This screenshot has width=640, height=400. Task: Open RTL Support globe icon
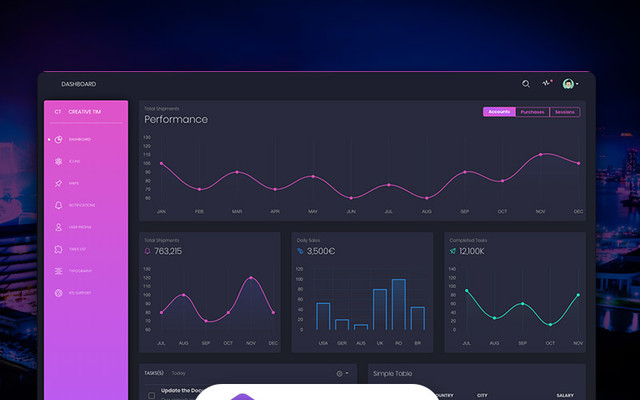58,293
